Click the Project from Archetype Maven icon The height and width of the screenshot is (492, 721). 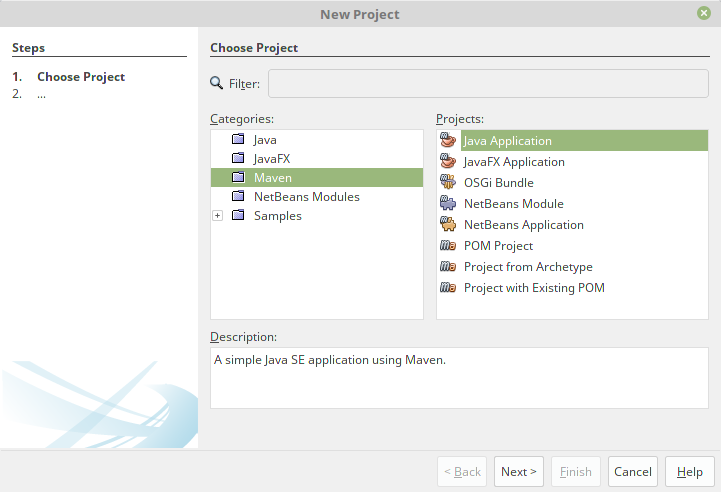pyautogui.click(x=448, y=266)
